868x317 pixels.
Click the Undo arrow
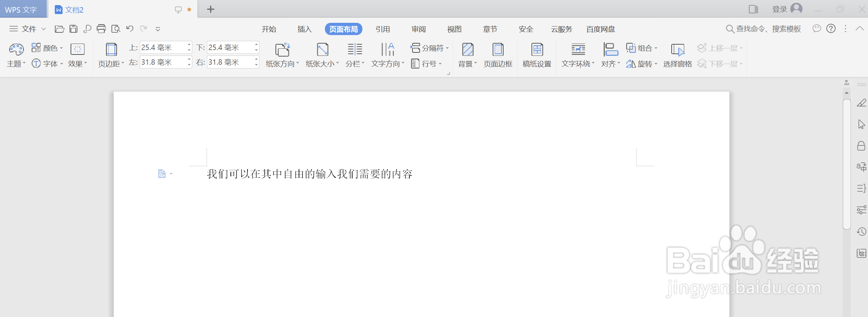130,29
